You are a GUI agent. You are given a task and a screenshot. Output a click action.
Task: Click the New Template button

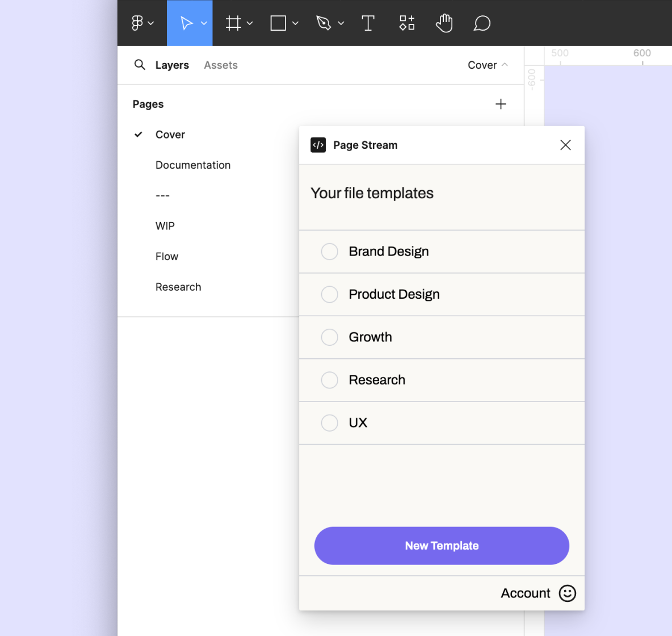[x=442, y=546]
